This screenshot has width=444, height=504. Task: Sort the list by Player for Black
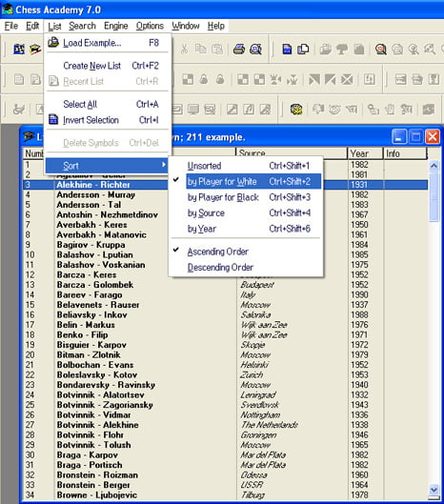click(x=247, y=197)
